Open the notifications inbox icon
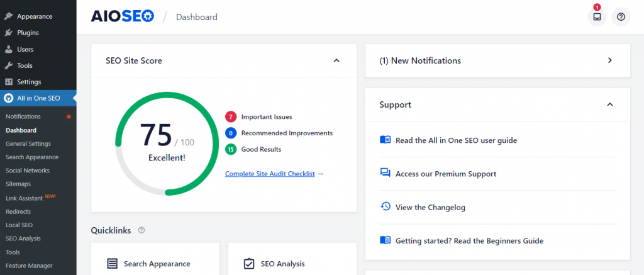Screen dimensions: 644x275 (x=597, y=17)
